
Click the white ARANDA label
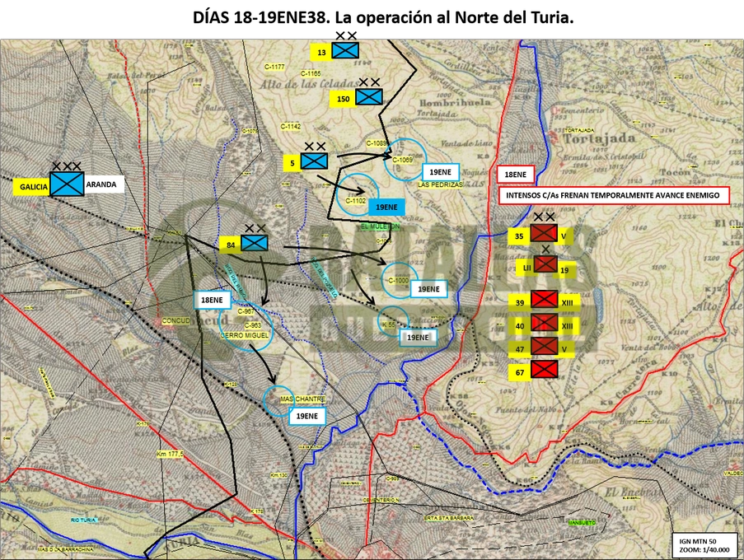coord(103,184)
